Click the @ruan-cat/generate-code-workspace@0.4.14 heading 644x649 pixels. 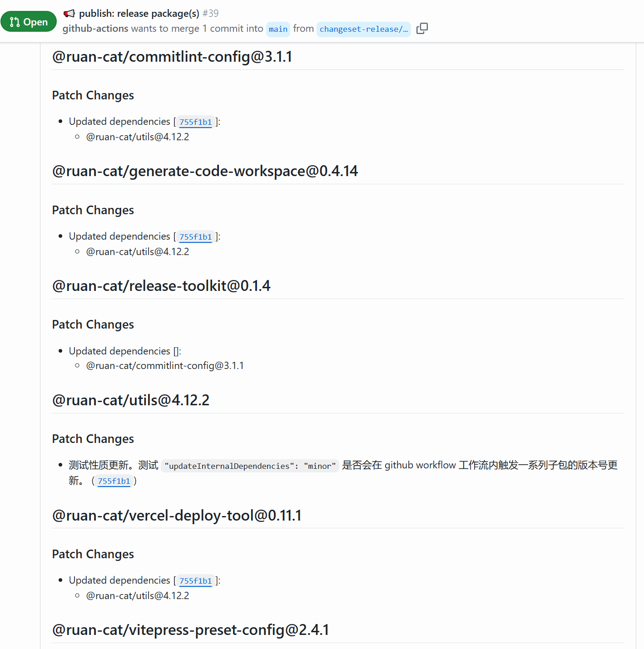(x=205, y=171)
